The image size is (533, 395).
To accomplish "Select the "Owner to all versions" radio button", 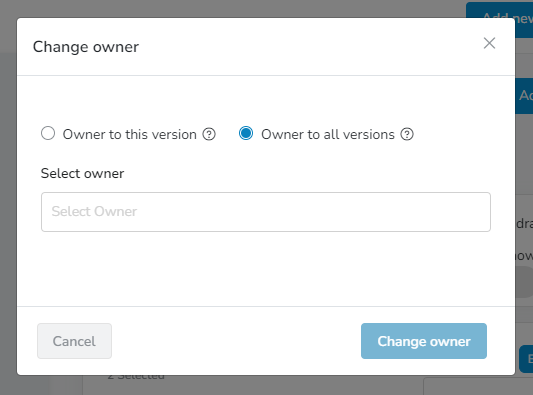I will (x=246, y=133).
